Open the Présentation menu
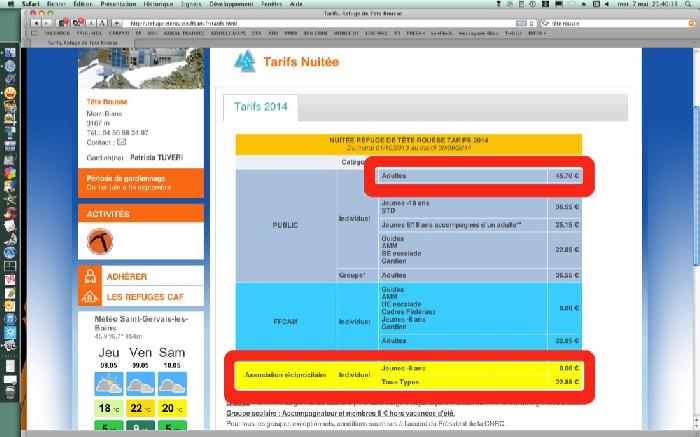The height and width of the screenshot is (437, 700). (x=118, y=4)
